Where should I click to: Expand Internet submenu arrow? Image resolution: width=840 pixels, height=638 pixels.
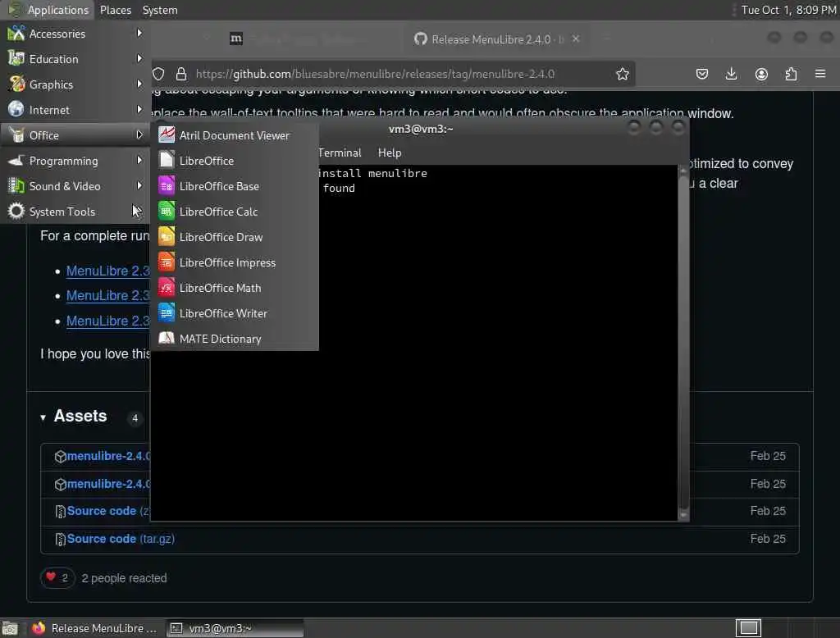click(x=139, y=109)
